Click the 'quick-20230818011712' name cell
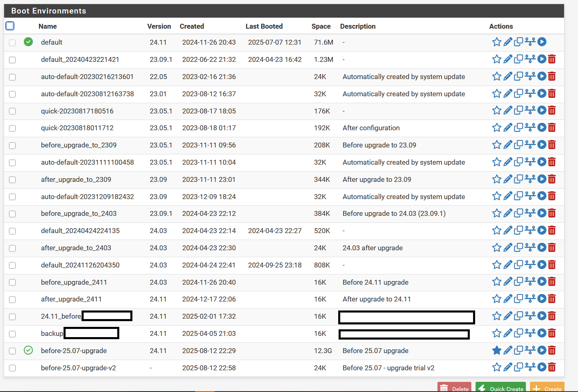The width and height of the screenshot is (578, 392). click(x=77, y=128)
